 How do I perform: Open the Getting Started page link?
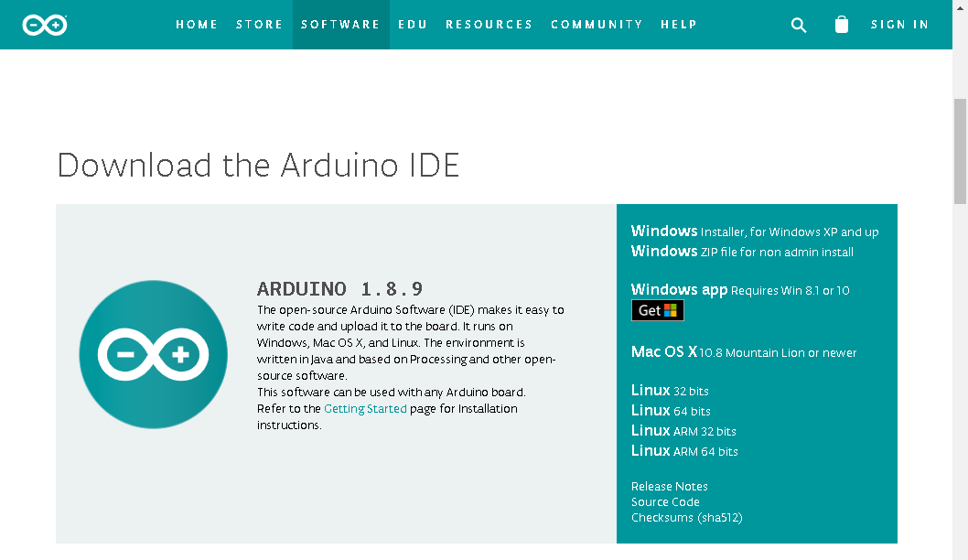click(365, 409)
